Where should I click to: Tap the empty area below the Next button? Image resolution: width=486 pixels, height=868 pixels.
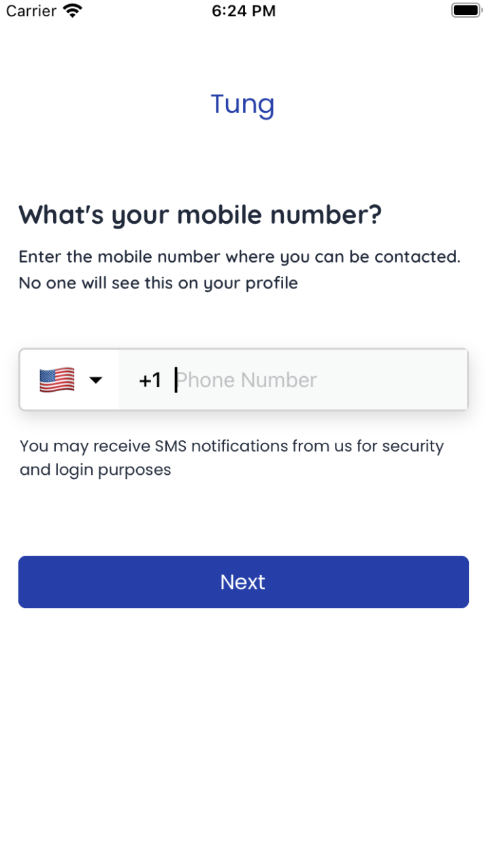[x=243, y=735]
